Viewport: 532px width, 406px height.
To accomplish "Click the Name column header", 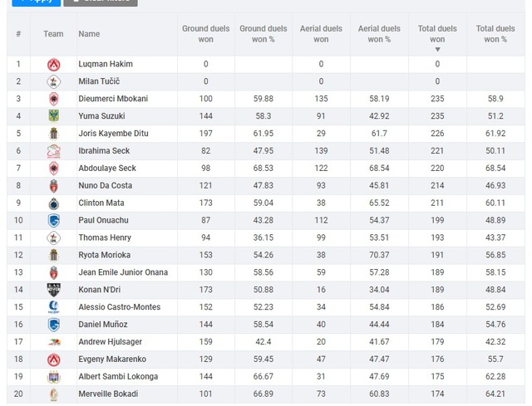I will pyautogui.click(x=89, y=34).
